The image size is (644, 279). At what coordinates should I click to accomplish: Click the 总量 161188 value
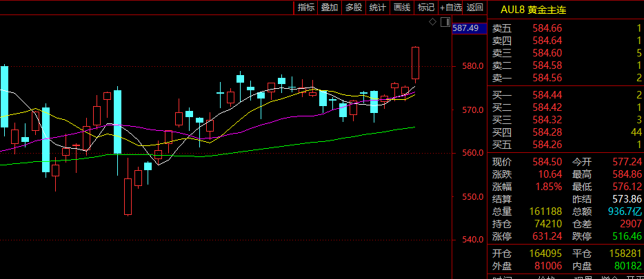coord(545,211)
